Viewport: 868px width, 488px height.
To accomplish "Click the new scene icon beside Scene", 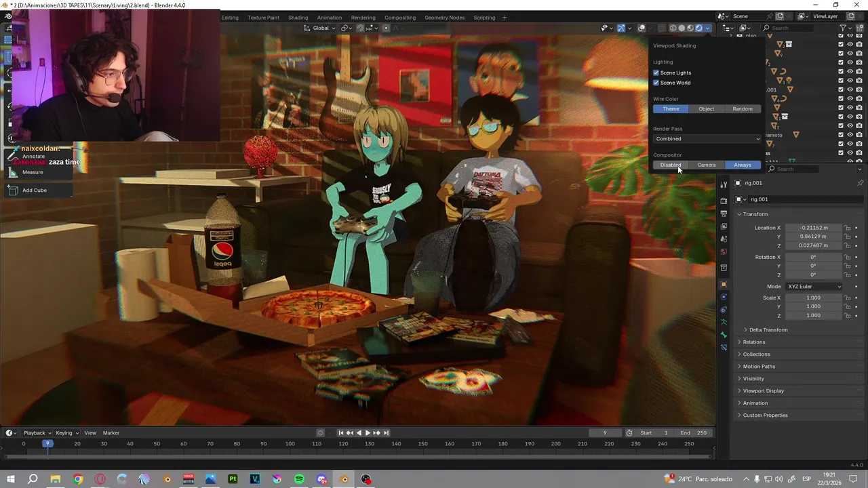I will coord(780,16).
